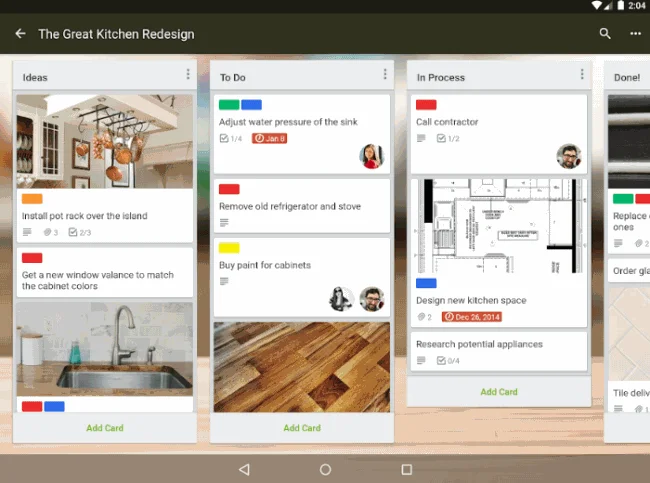Screen dimensions: 650x483
Task: Click description icon on Research potential appliances
Action: [x=421, y=361]
